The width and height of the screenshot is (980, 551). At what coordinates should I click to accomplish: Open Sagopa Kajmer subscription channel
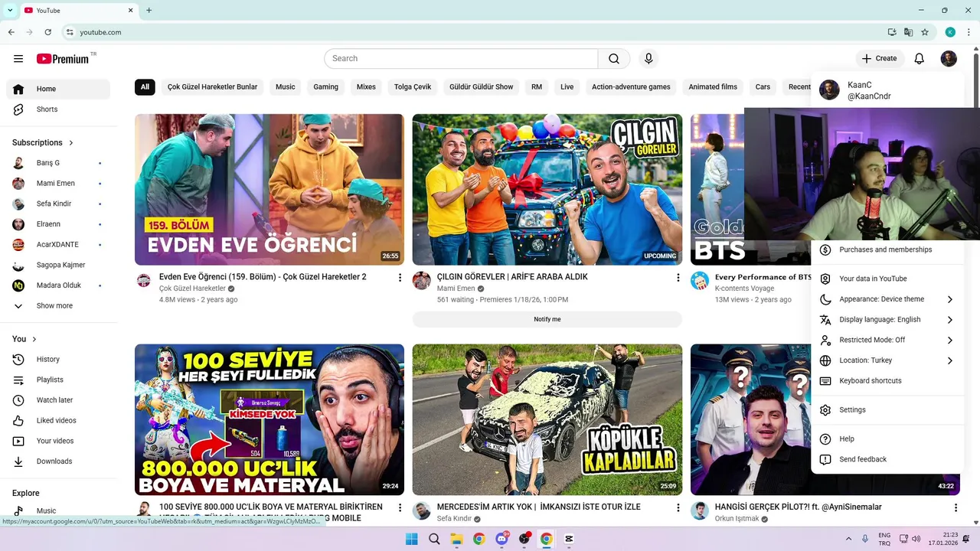tap(58, 266)
